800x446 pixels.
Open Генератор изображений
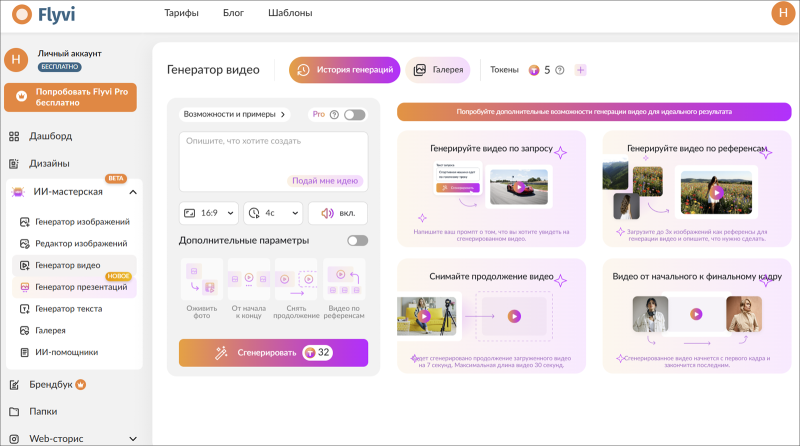click(82, 222)
